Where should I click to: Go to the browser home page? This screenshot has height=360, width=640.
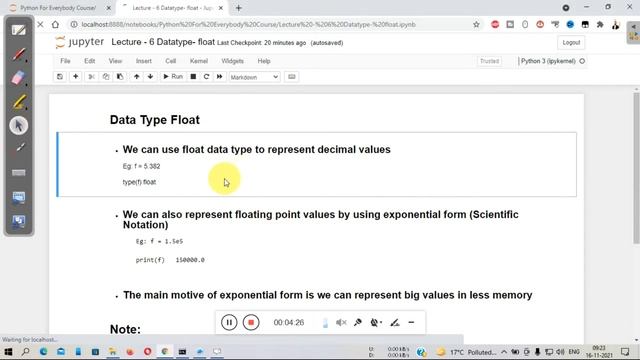[x=55, y=24]
